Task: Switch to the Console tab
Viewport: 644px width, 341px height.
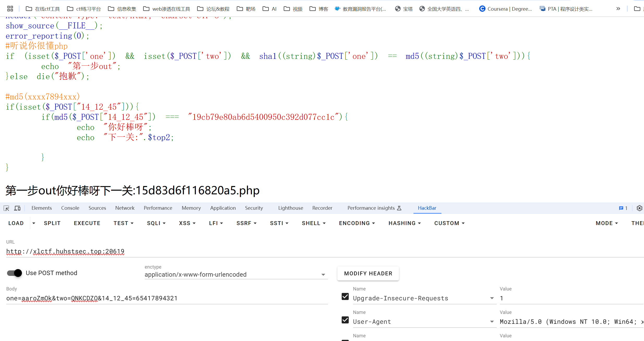Action: pos(70,208)
